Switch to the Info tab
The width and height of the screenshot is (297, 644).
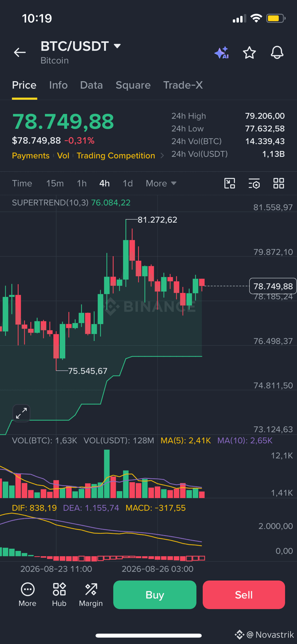click(58, 85)
